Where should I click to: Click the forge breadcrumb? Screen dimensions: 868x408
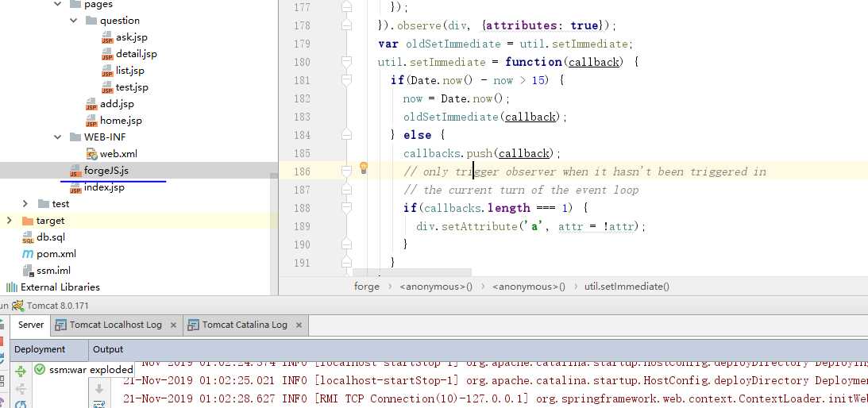pos(367,287)
